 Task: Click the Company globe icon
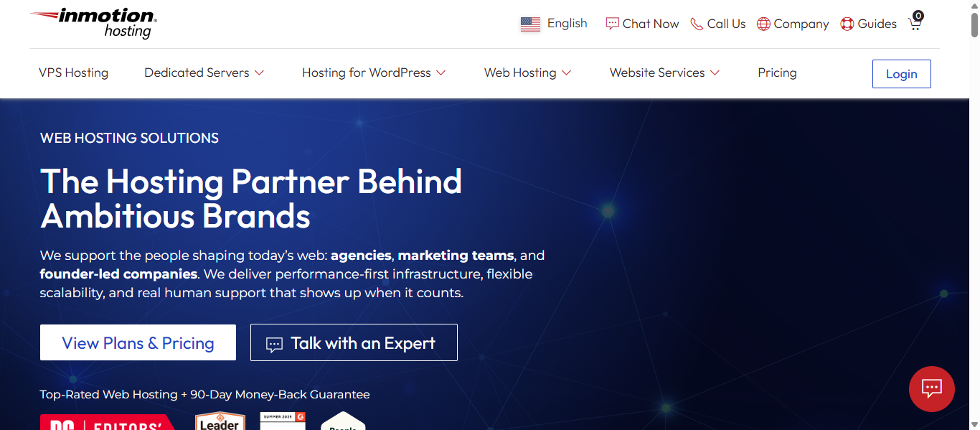pos(763,24)
